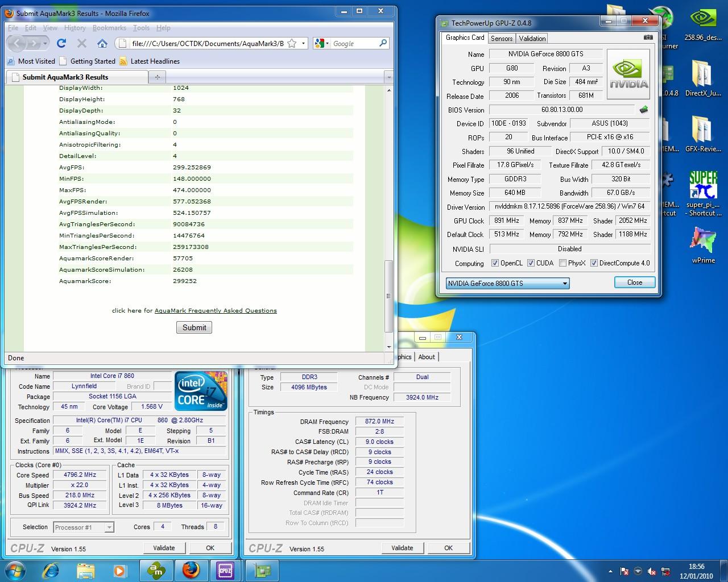Open Firefox Bookmarks menu
Image resolution: width=728 pixels, height=582 pixels.
(x=109, y=28)
